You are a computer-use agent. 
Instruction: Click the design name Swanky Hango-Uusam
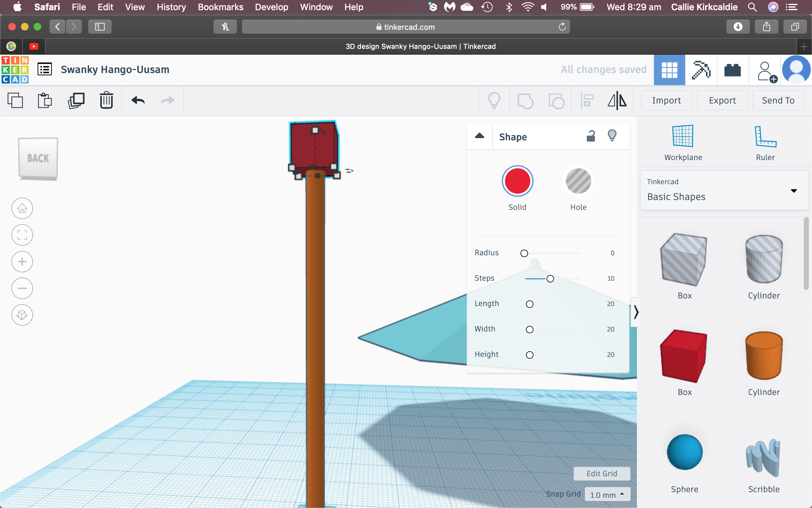115,70
